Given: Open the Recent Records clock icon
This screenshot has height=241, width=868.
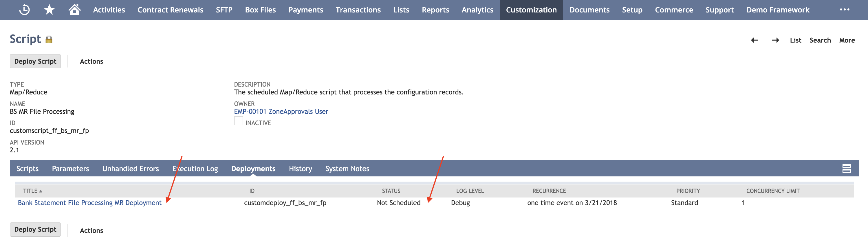Looking at the screenshot, I should 24,10.
